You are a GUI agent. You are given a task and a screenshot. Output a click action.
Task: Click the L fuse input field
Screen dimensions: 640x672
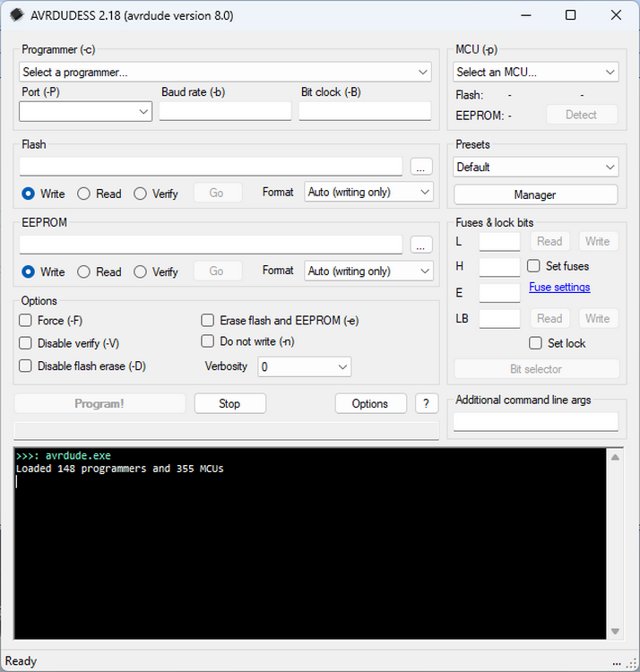tap(499, 241)
